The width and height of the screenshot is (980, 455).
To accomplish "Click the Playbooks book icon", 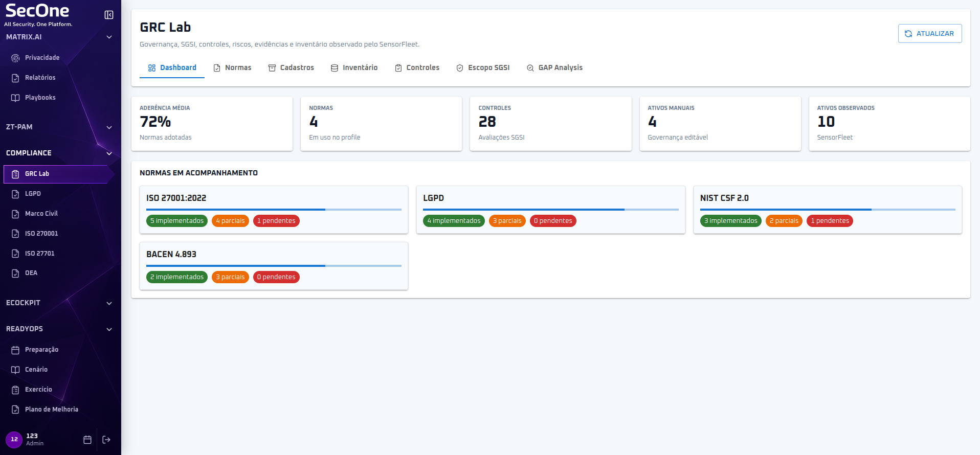I will [x=15, y=98].
